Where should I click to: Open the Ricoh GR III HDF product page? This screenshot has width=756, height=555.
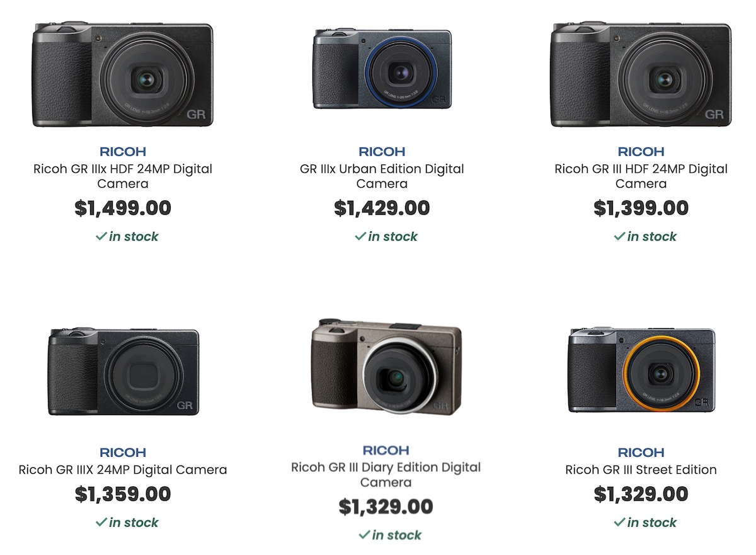640,176
